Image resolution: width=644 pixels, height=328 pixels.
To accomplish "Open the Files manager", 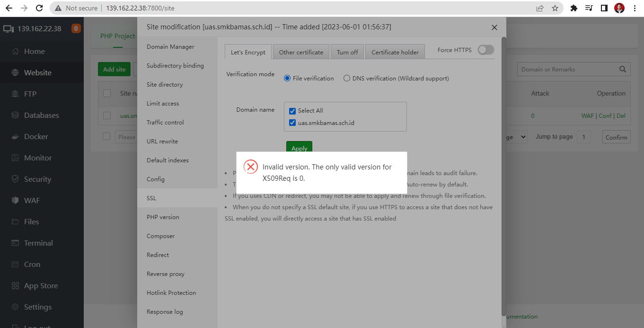I will tap(31, 222).
